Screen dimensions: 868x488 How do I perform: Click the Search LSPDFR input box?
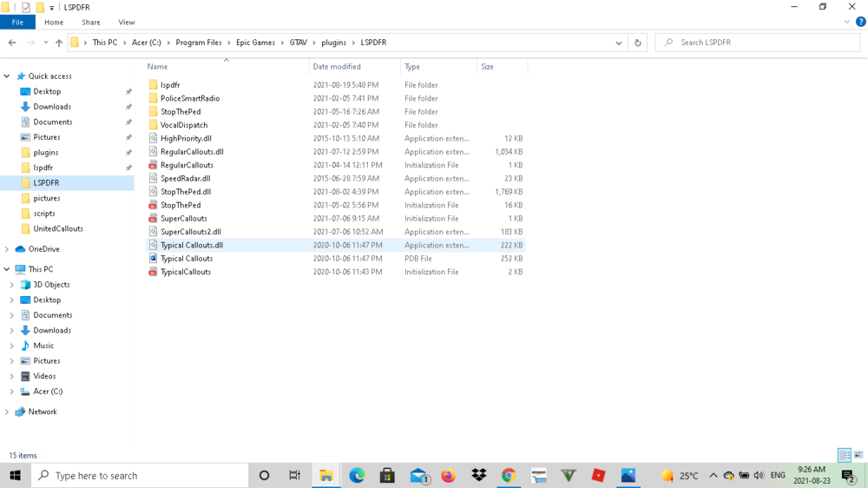pyautogui.click(x=757, y=43)
